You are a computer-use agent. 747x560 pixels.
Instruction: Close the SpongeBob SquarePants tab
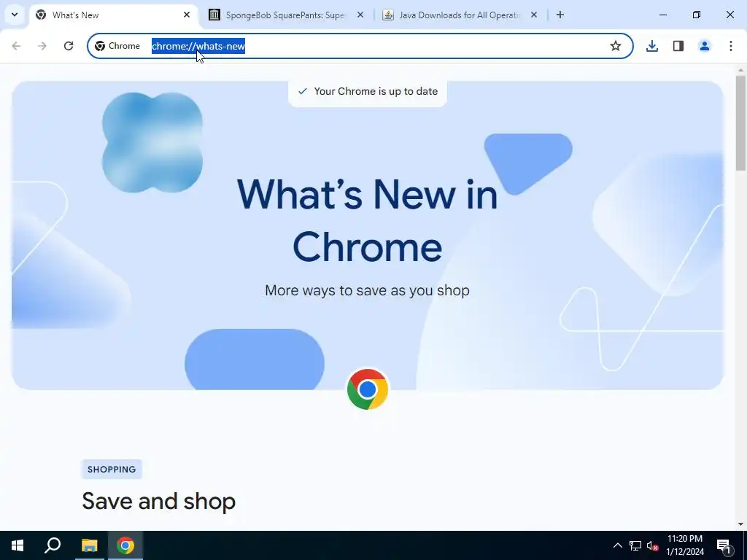(x=360, y=15)
